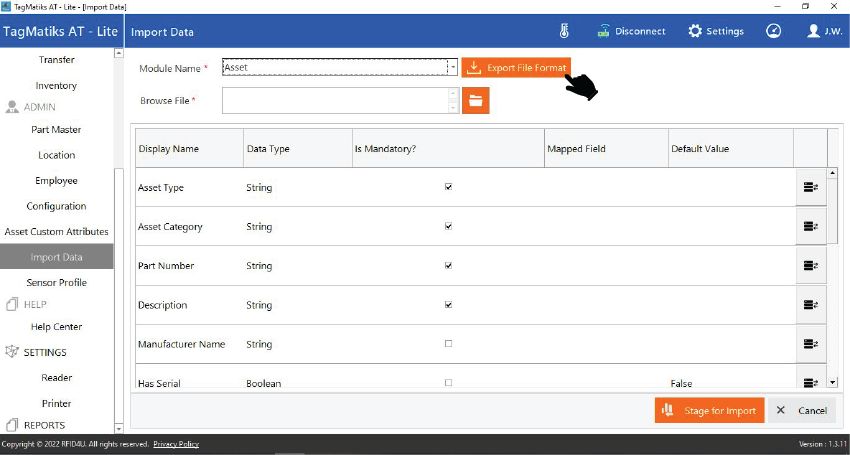
Task: Expand the Module Name dropdown
Action: click(452, 68)
